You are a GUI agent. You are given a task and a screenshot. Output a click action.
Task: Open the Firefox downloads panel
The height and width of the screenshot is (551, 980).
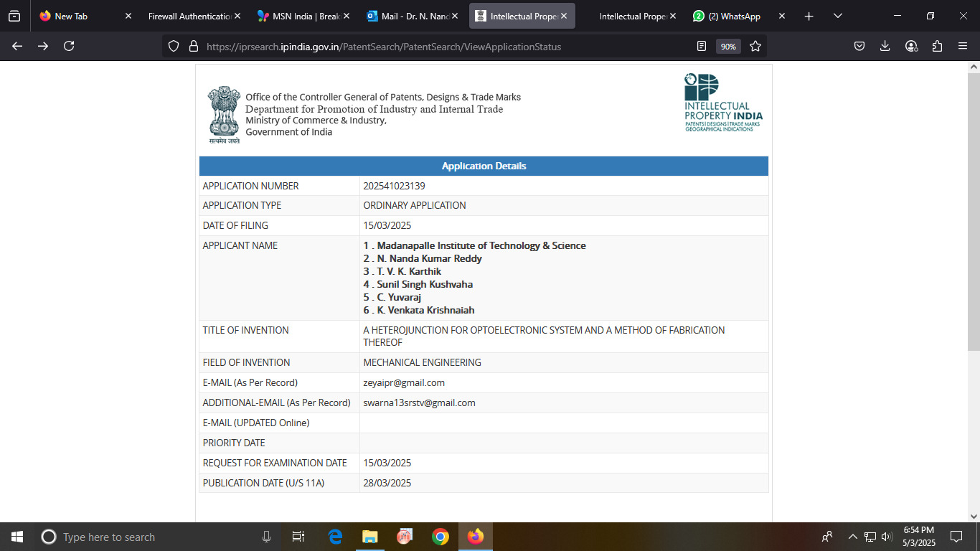click(x=885, y=46)
